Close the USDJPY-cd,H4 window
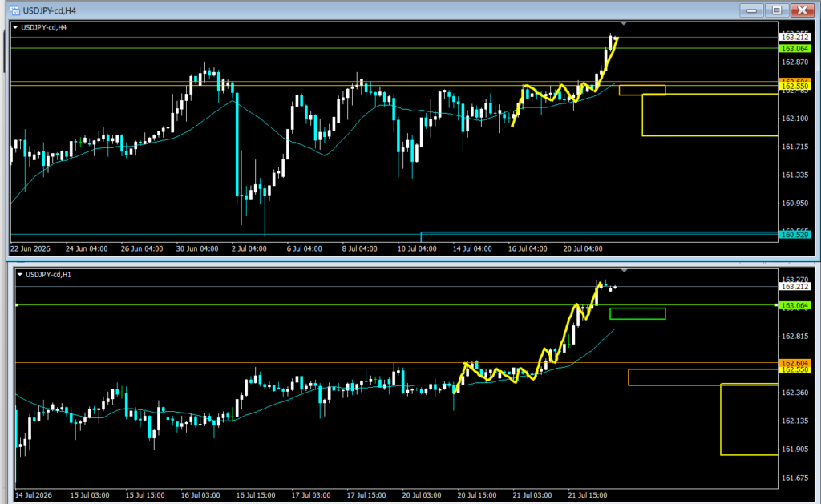 802,10
